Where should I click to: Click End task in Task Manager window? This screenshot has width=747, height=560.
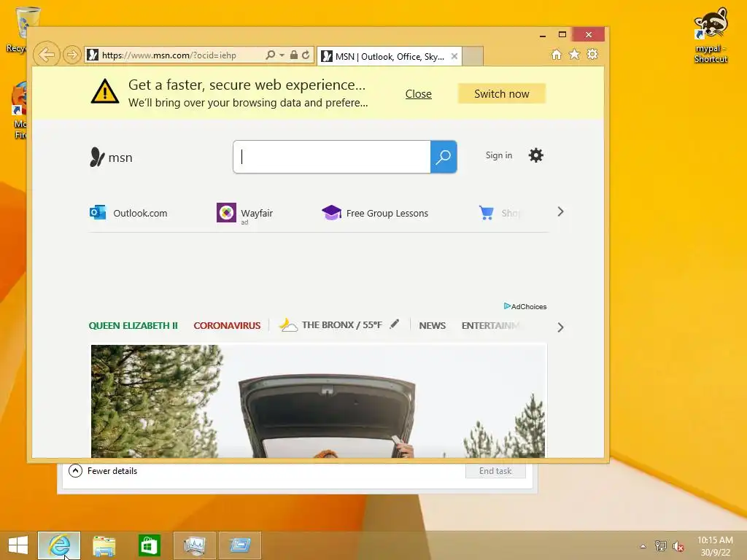point(495,471)
